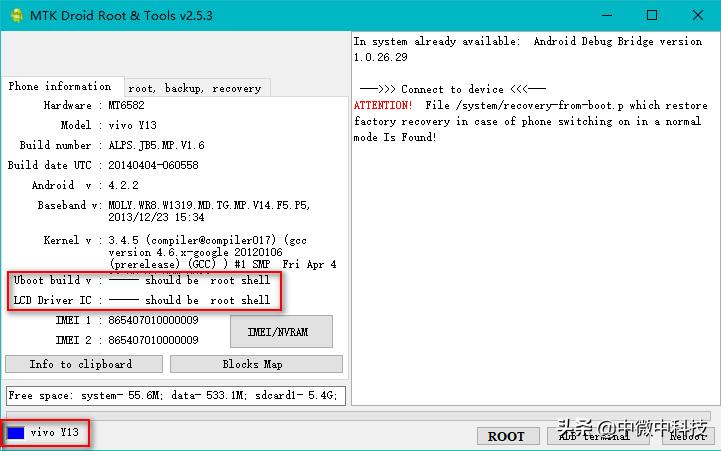Select the Hardware value MT6582

(126, 105)
